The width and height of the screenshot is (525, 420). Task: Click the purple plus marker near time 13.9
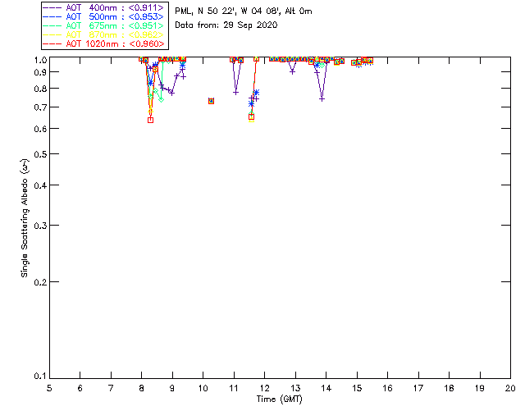(322, 98)
